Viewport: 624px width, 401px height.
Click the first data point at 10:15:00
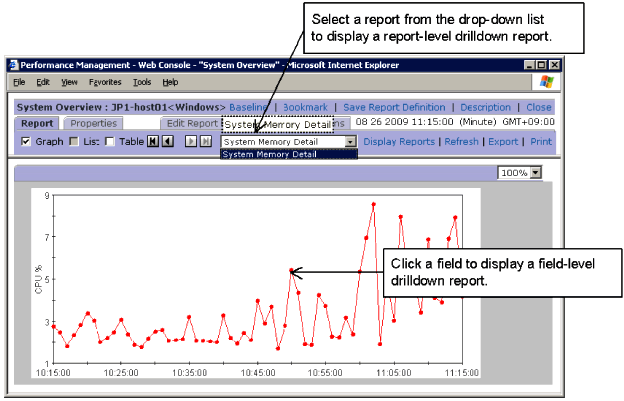coord(54,327)
